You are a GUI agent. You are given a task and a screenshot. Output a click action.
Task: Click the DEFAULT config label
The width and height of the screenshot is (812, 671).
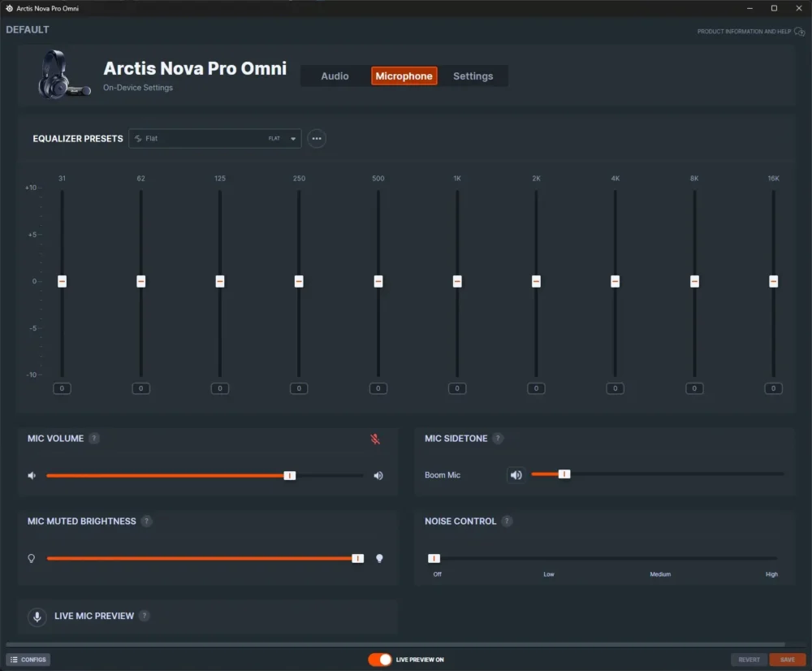point(28,29)
